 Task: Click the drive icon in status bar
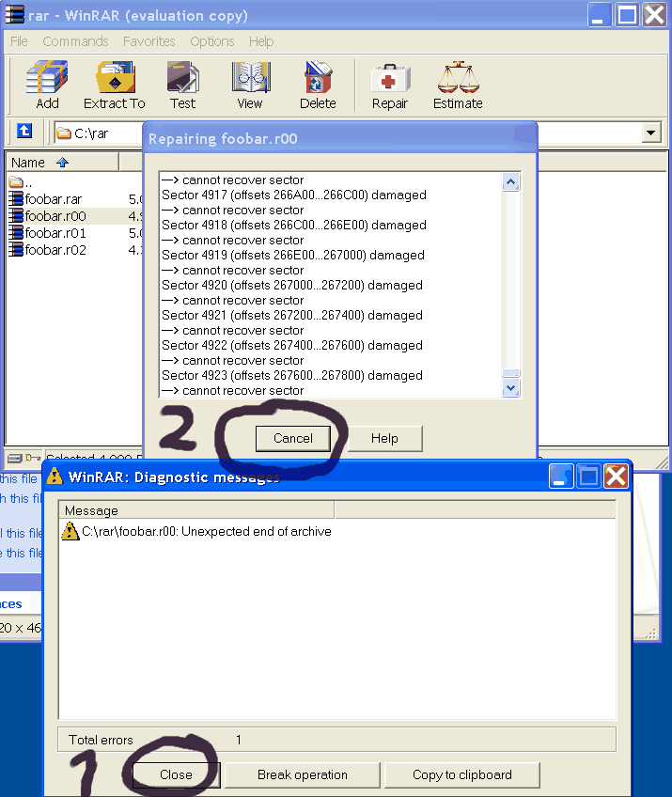pyautogui.click(x=15, y=459)
